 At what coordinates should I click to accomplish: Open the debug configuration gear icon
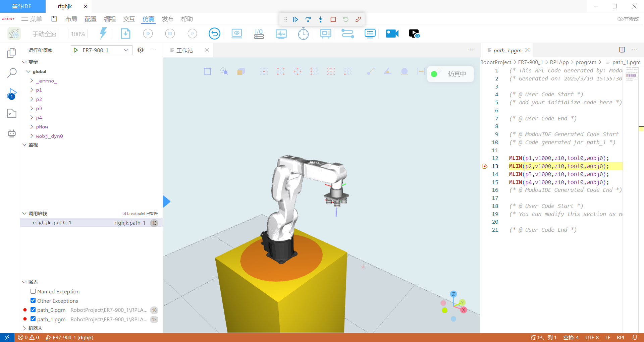click(x=141, y=50)
